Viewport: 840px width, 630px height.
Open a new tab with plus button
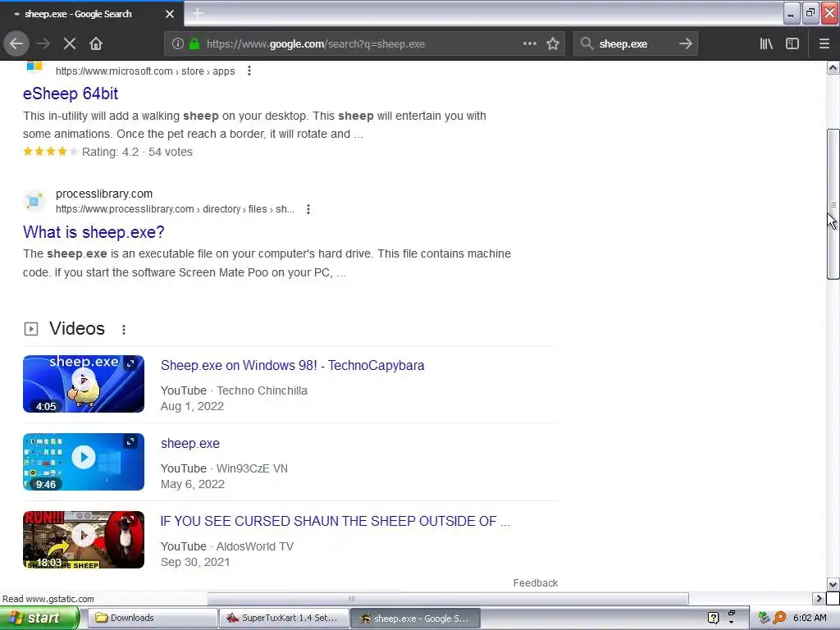[x=198, y=13]
